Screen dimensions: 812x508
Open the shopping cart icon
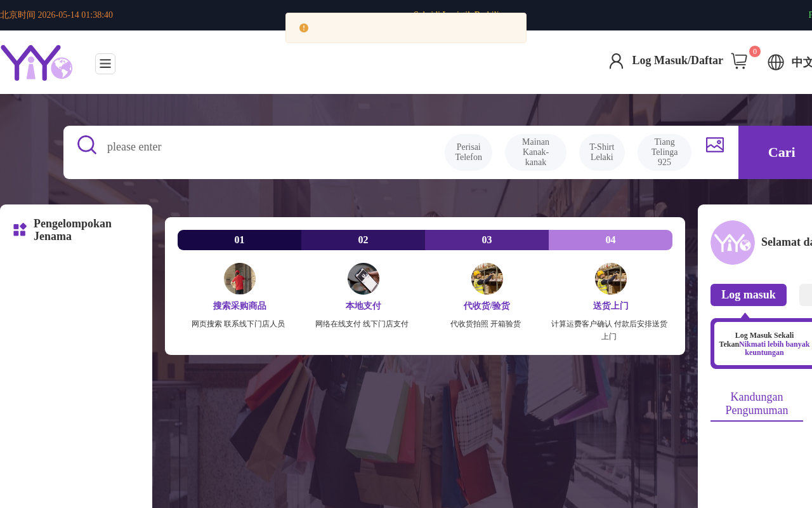[739, 61]
